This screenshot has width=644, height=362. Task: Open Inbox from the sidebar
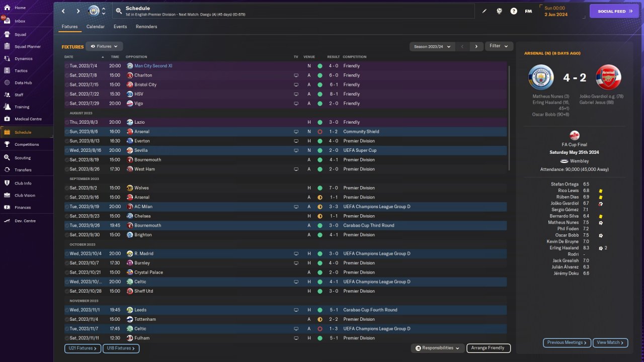[x=20, y=21]
